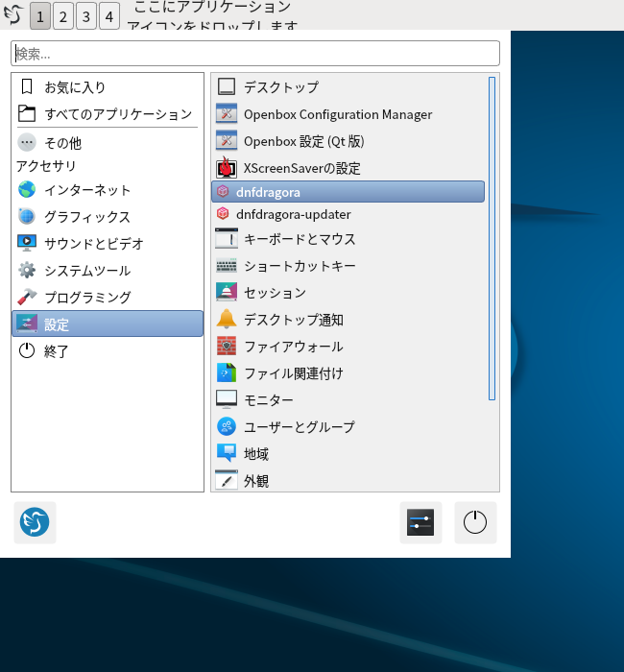
Task: Open ファイアウォール brick wall icon
Action: click(227, 346)
